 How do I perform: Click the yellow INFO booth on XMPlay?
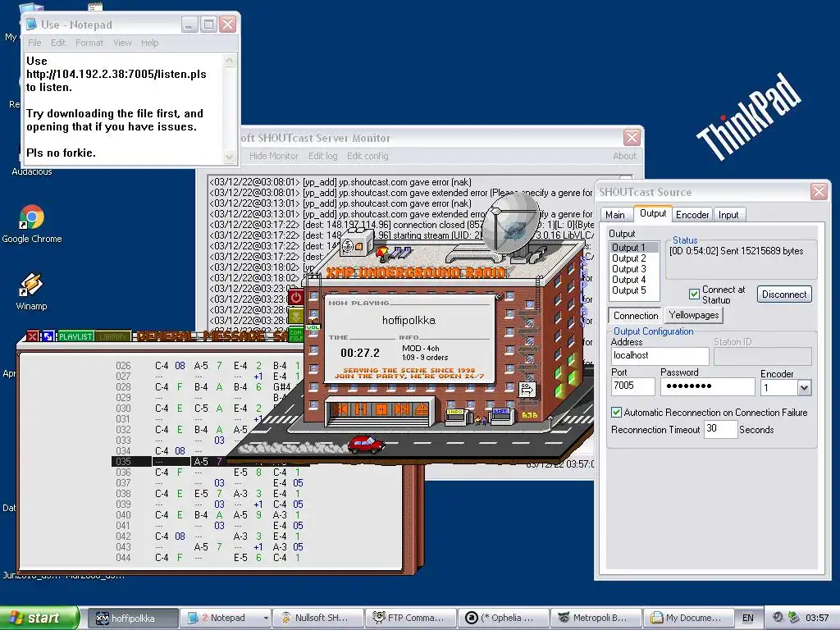pos(456,416)
